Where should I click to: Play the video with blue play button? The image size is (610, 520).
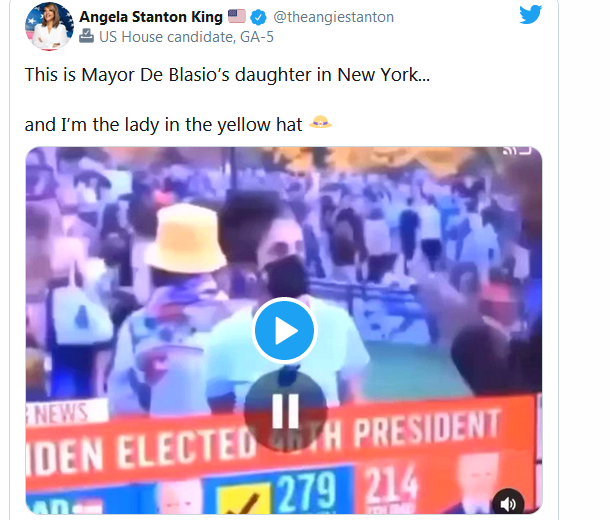(284, 331)
